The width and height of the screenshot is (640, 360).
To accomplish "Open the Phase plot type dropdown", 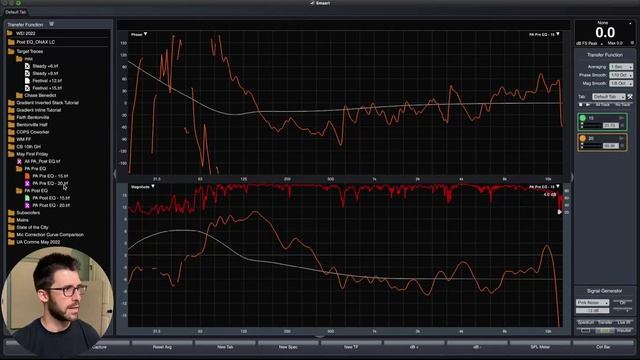I will click(x=139, y=35).
